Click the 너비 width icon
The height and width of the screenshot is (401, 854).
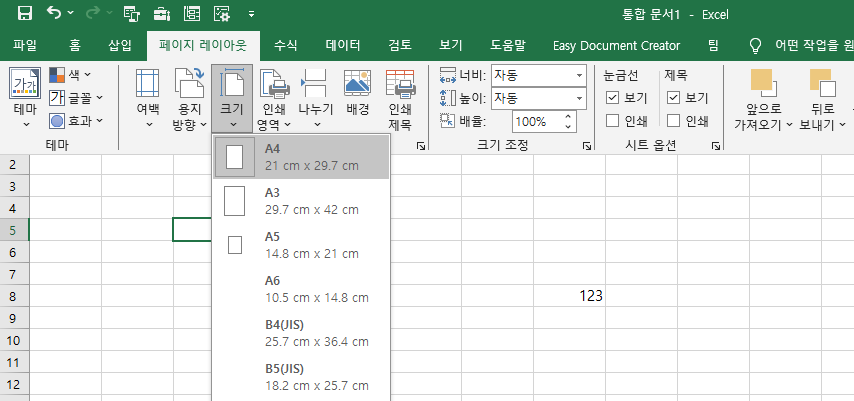[447, 75]
